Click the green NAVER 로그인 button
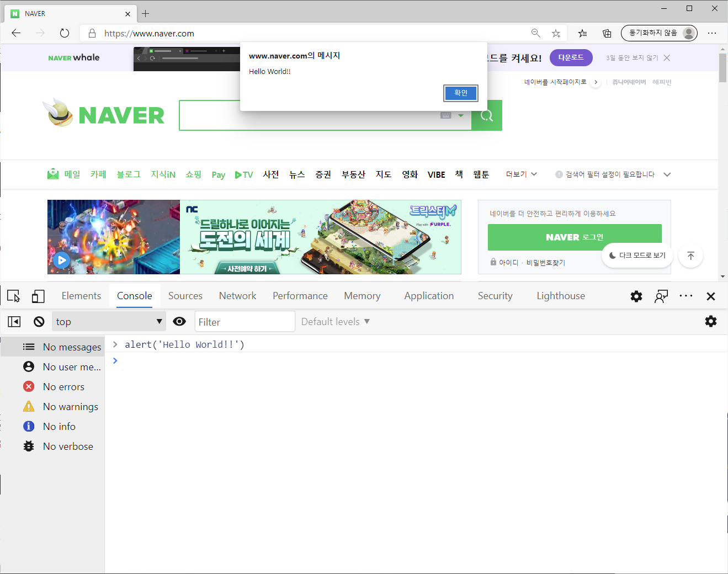 point(575,237)
